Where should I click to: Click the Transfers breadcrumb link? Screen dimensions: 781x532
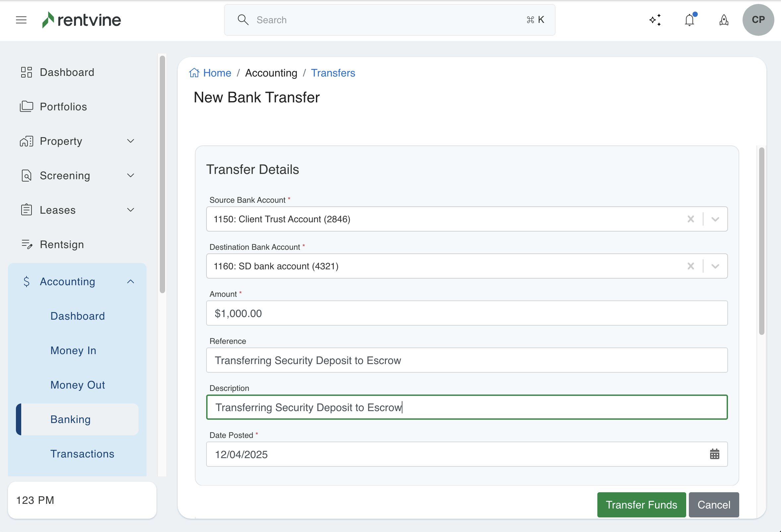click(x=333, y=73)
